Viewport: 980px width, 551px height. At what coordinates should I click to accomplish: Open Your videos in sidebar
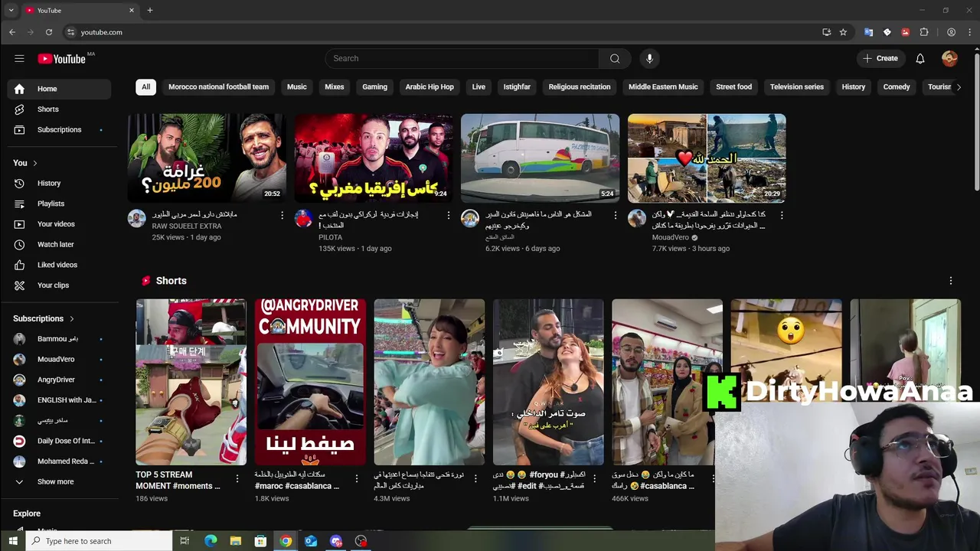pyautogui.click(x=59, y=223)
